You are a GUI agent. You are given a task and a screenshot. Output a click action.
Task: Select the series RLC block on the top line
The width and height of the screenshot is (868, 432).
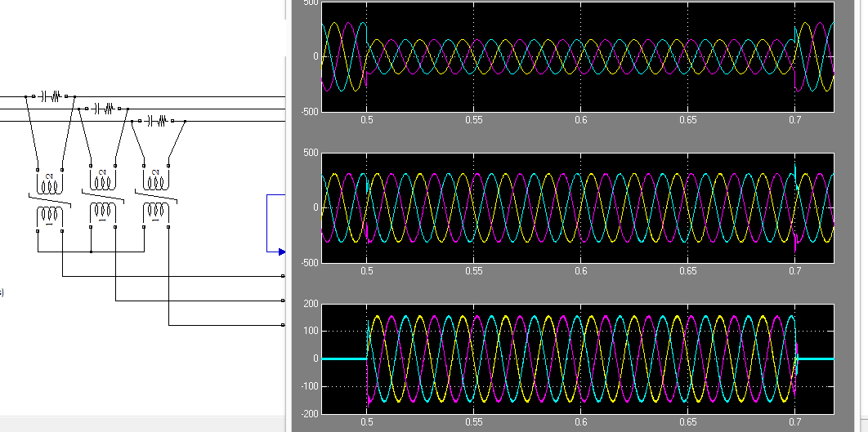pos(50,97)
